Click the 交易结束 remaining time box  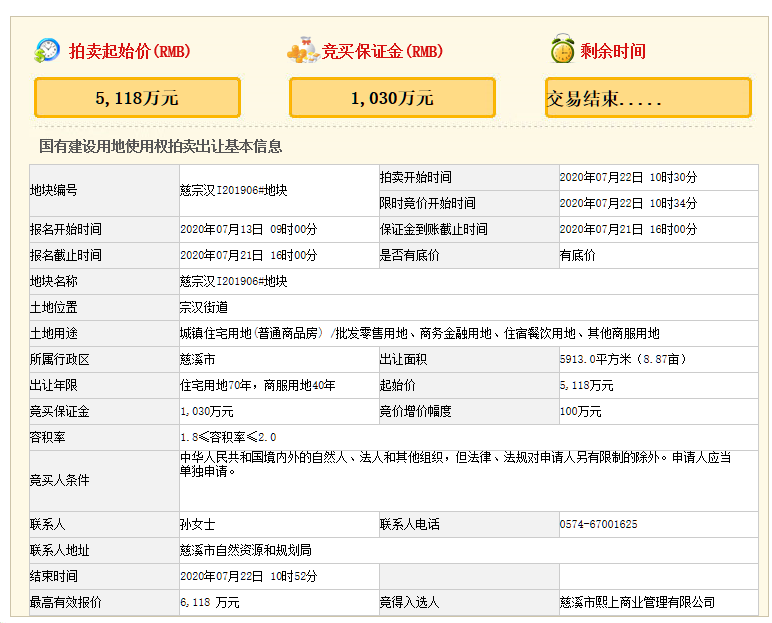click(x=648, y=98)
